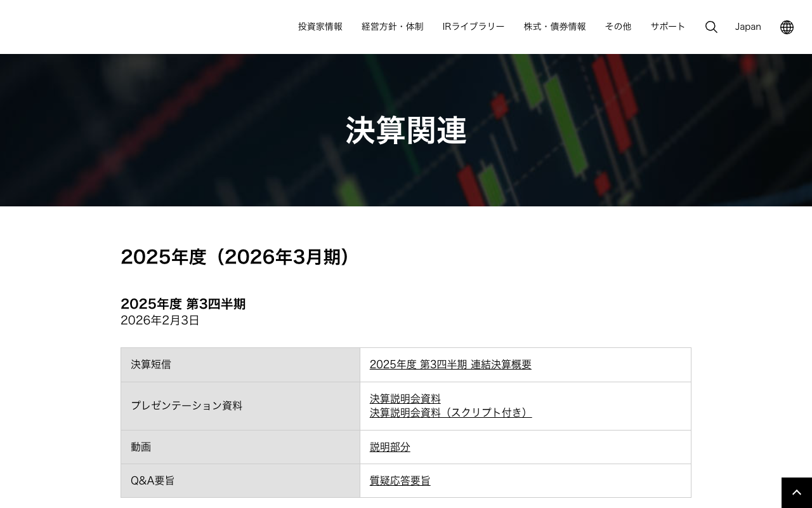Image resolution: width=812 pixels, height=508 pixels.
Task: Open the その他 menu
Action: click(618, 27)
